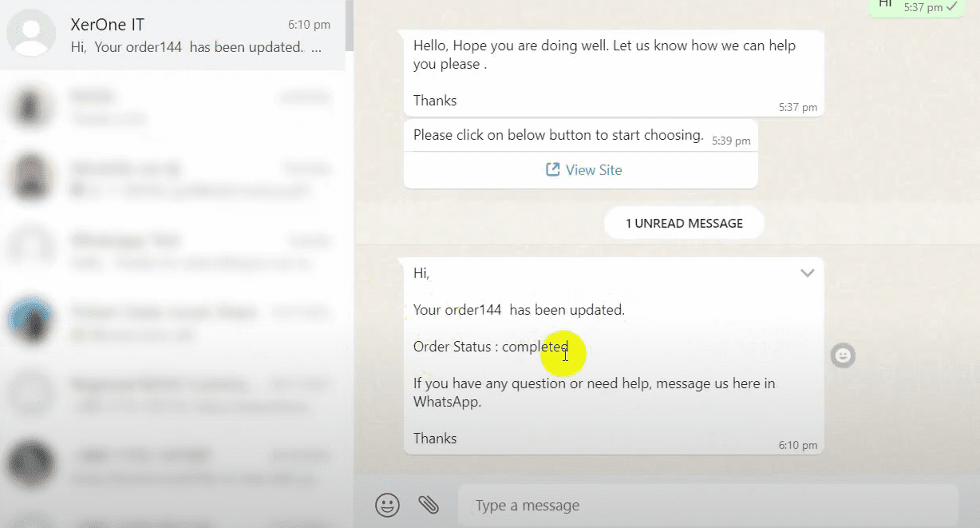Click the 1 UNREAD MESSAGE marker
The width and height of the screenshot is (980, 528).
click(x=684, y=224)
